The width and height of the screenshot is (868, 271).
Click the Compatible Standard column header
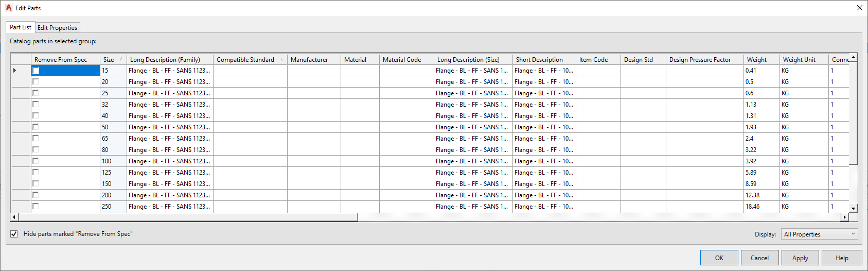[x=250, y=59]
